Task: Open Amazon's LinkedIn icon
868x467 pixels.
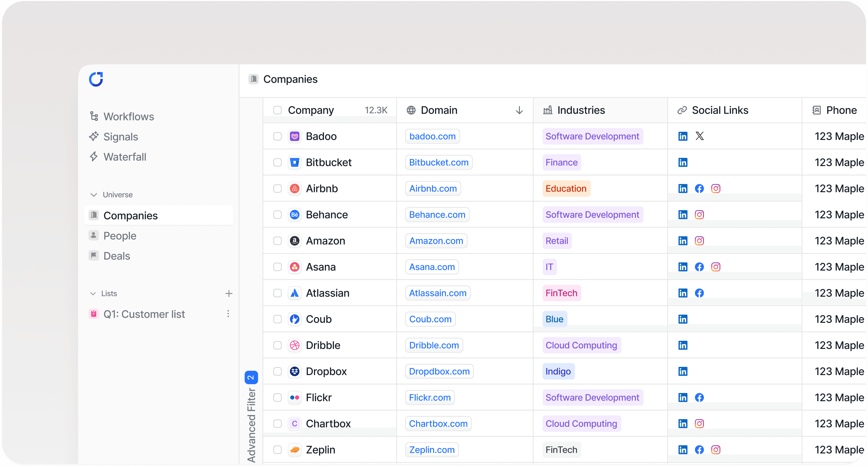Action: coord(683,241)
